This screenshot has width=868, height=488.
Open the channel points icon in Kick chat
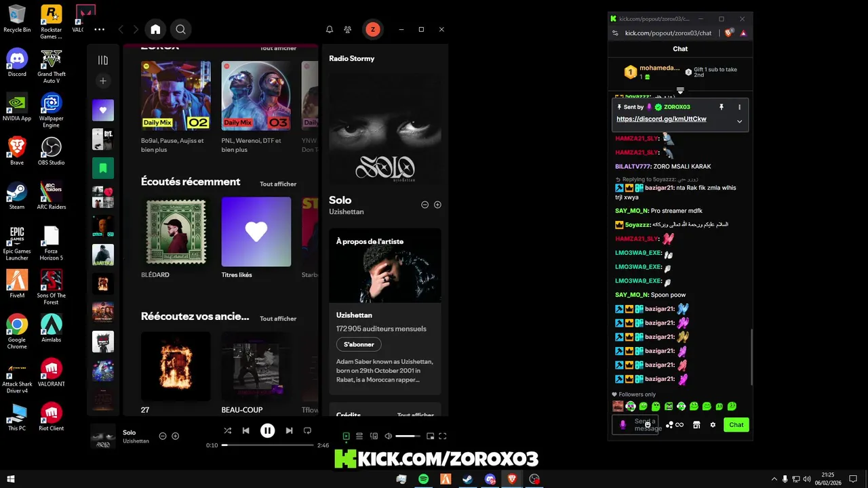(x=674, y=425)
